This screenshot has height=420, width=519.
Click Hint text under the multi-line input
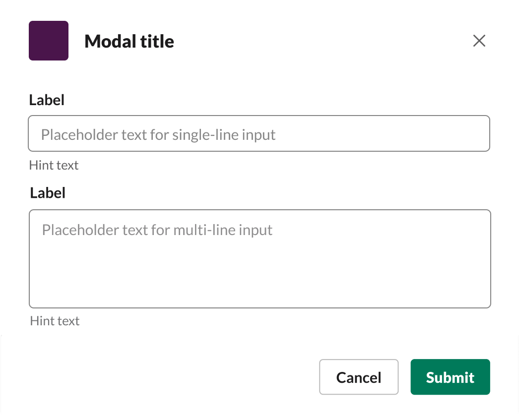point(55,321)
